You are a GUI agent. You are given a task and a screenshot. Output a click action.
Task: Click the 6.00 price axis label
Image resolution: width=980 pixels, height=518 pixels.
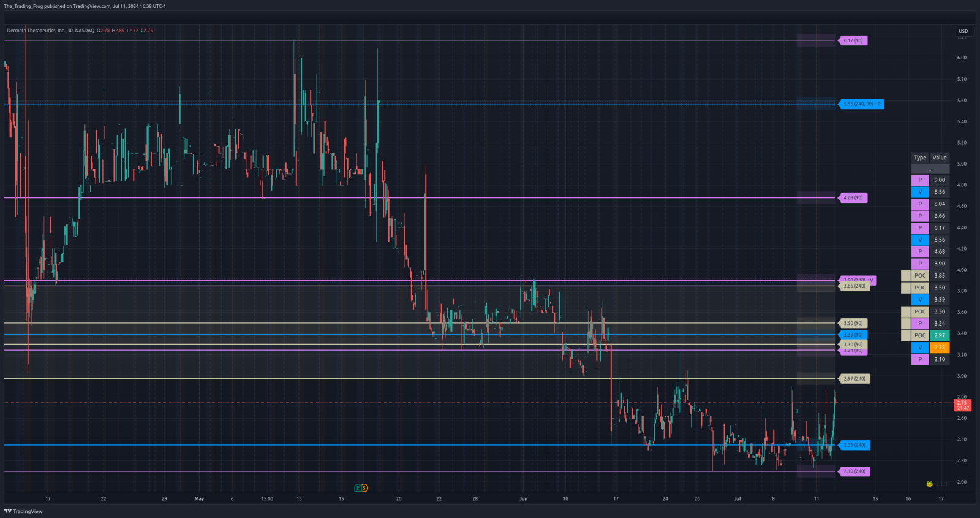pyautogui.click(x=962, y=58)
